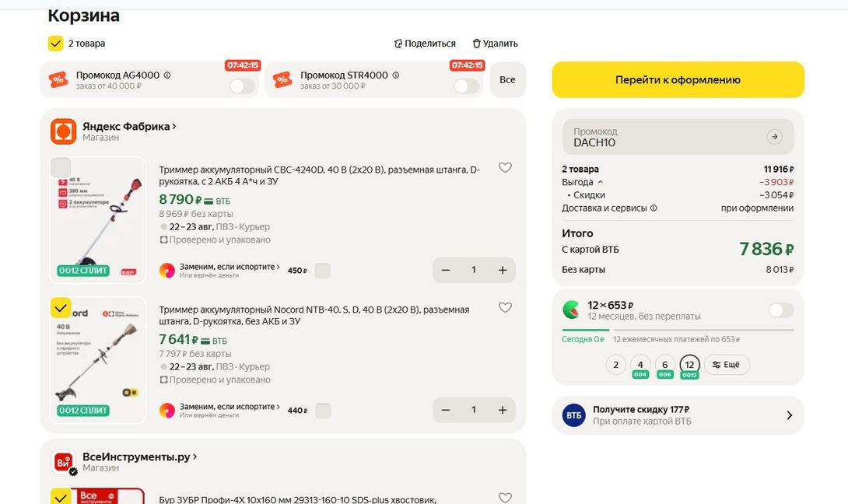Open the Яндекс Фабрика store logo

pos(63,131)
